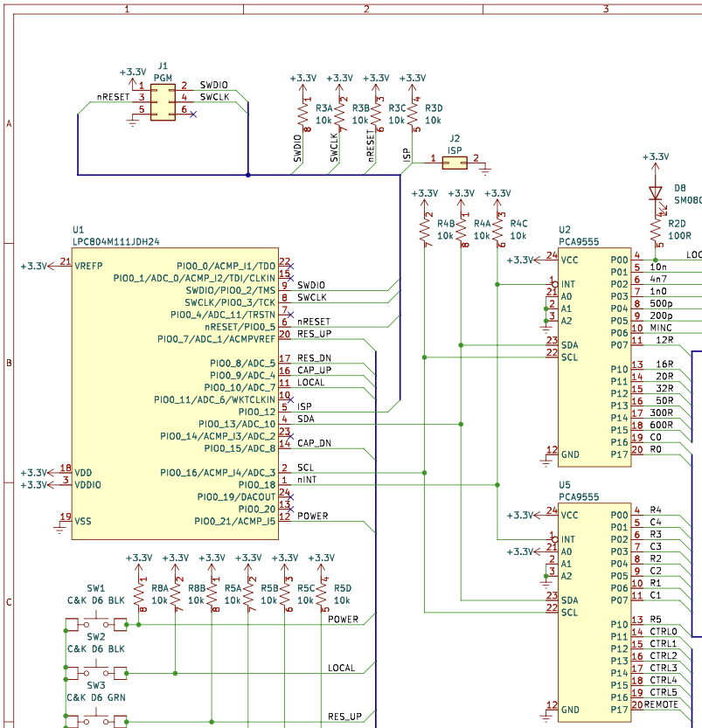Select the SW3 green pushbutton symbol
This screenshot has height=728, width=702.
click(96, 718)
